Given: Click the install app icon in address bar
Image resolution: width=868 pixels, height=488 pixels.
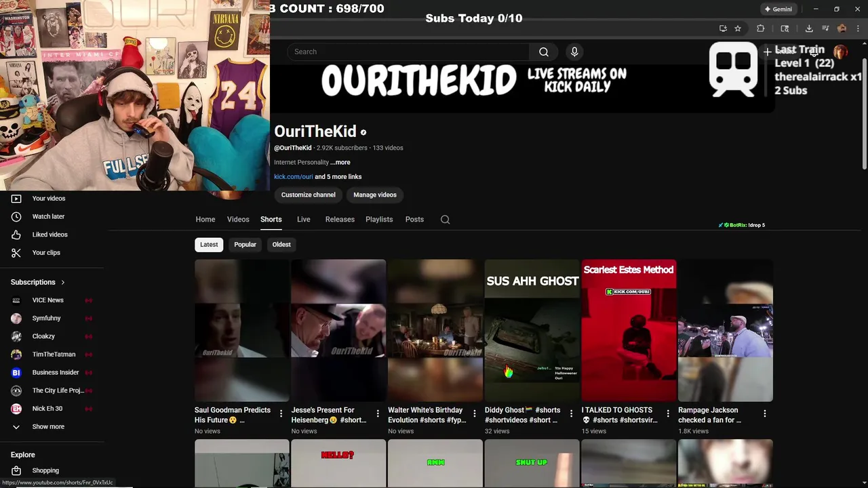Looking at the screenshot, I should click(723, 28).
